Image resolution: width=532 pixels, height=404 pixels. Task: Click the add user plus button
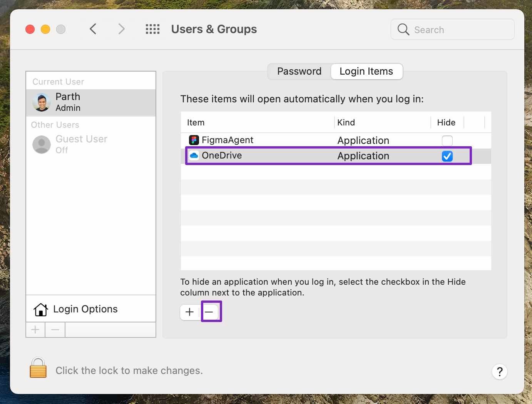point(35,330)
